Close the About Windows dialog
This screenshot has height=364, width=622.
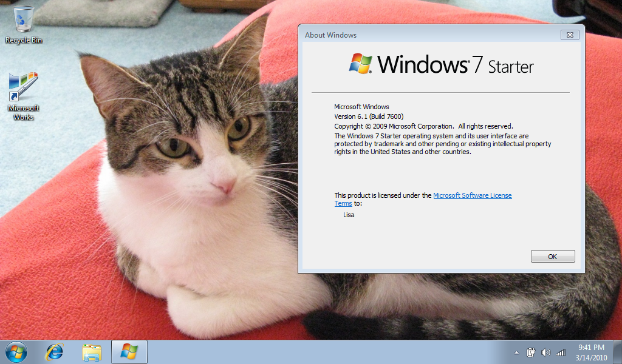coord(569,35)
